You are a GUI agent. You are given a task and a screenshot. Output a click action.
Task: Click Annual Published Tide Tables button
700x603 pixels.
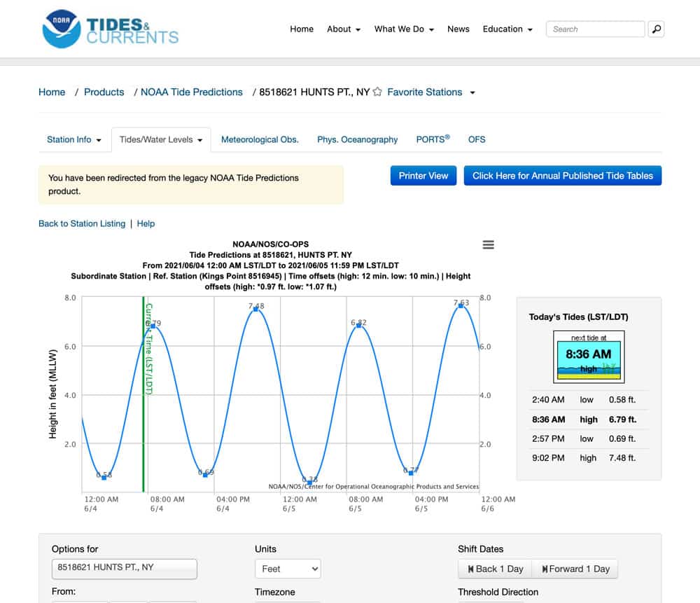tap(563, 176)
